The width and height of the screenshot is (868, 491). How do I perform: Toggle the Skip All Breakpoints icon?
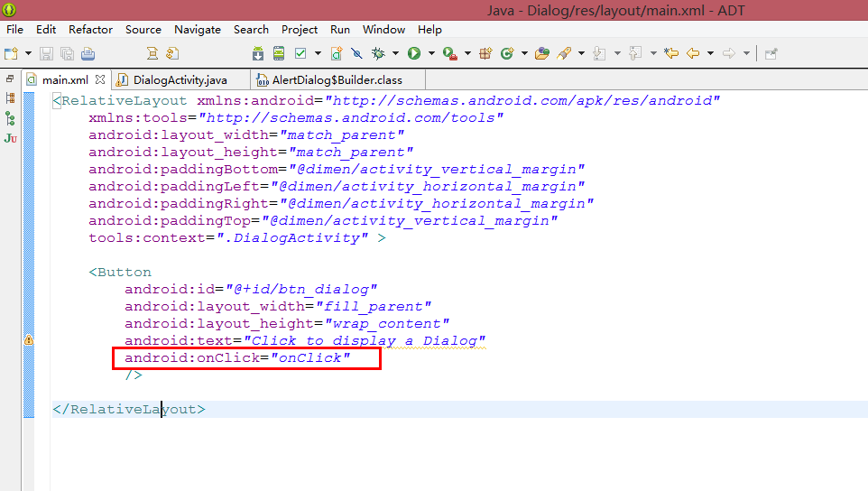tap(357, 53)
